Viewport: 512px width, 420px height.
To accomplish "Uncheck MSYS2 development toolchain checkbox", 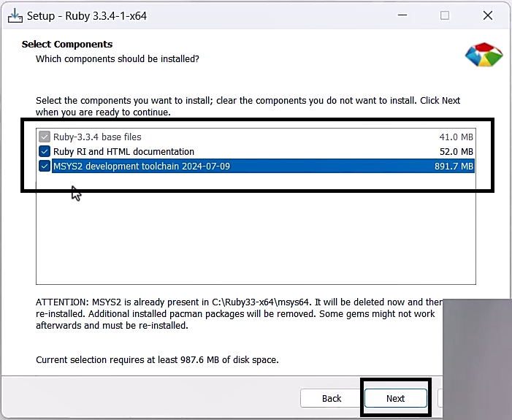I will (x=45, y=166).
